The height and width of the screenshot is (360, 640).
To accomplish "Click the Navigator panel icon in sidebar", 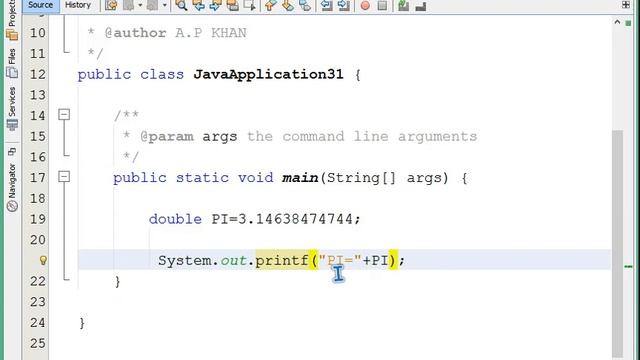I will [12, 206].
